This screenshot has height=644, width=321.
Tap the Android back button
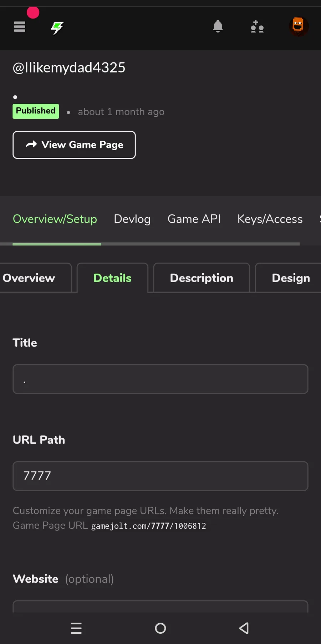pos(244,628)
